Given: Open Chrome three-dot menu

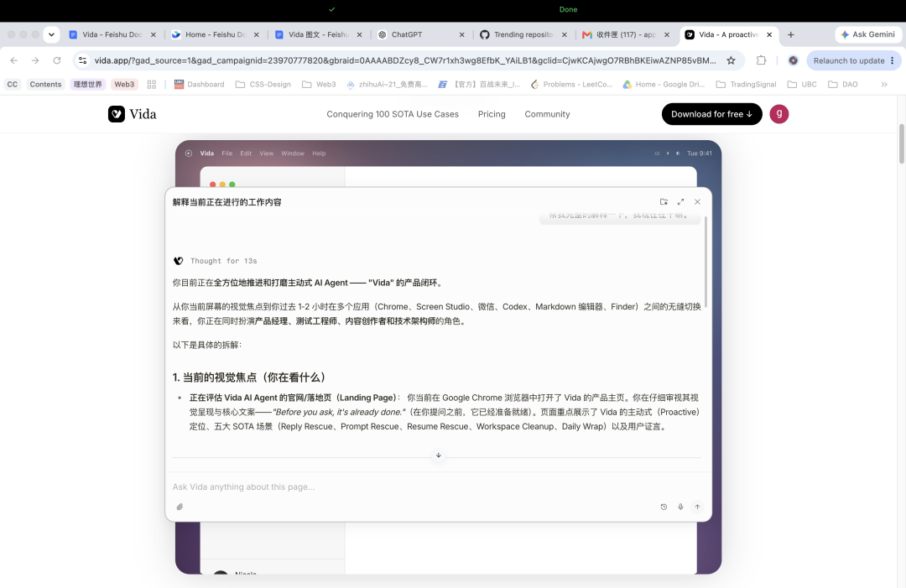Looking at the screenshot, I should pos(893,60).
